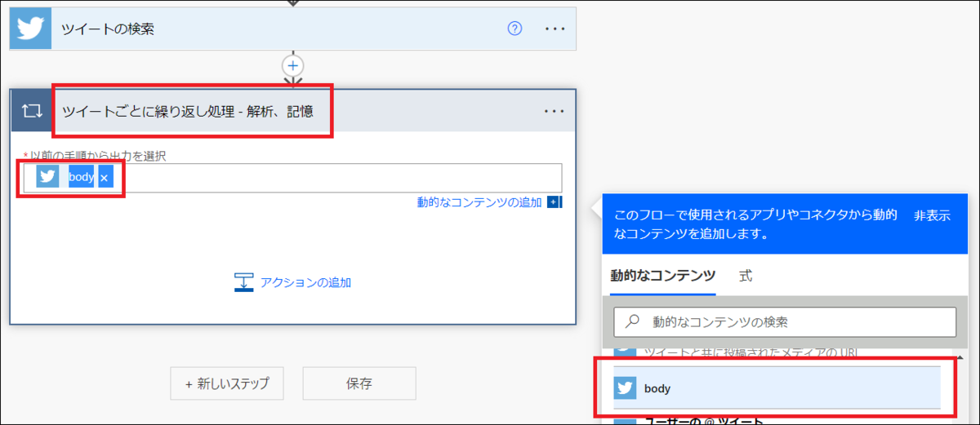Click the Twitter icon beside body list item
The image size is (980, 425).
pyautogui.click(x=626, y=388)
